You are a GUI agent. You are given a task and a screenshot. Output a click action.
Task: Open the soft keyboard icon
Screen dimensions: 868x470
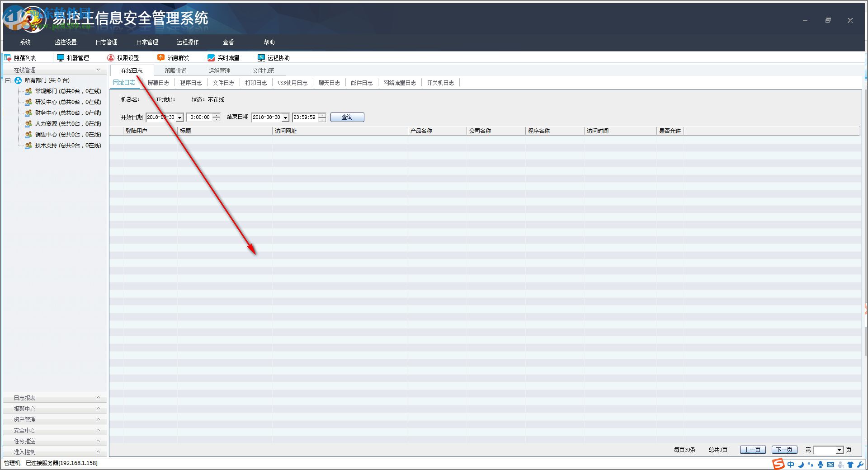(x=830, y=465)
